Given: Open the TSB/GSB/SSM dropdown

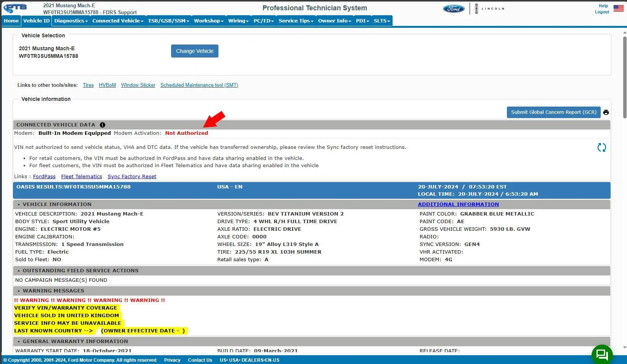Looking at the screenshot, I should tap(168, 21).
